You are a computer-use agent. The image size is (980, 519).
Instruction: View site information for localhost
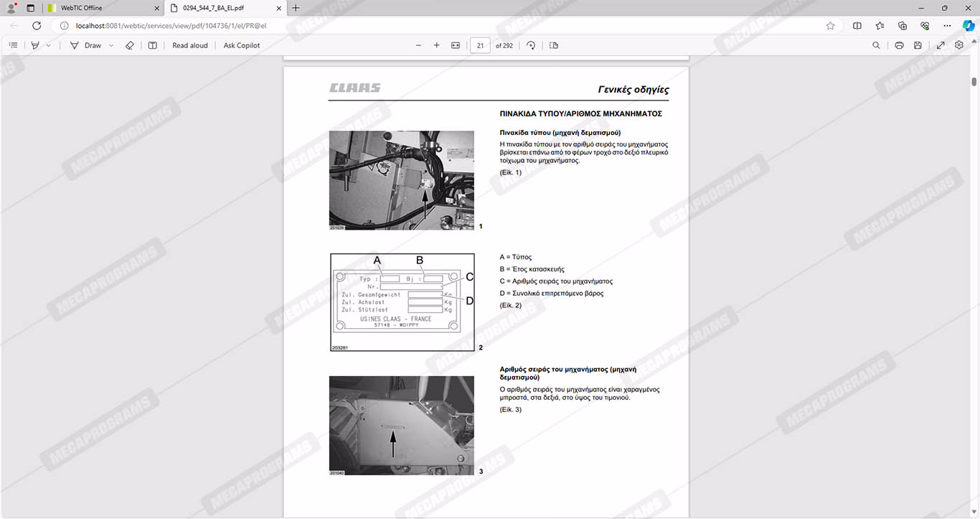pos(64,26)
